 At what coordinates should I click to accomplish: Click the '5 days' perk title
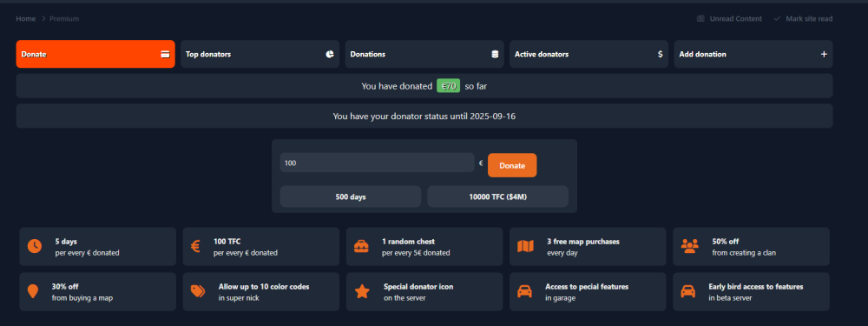(66, 242)
